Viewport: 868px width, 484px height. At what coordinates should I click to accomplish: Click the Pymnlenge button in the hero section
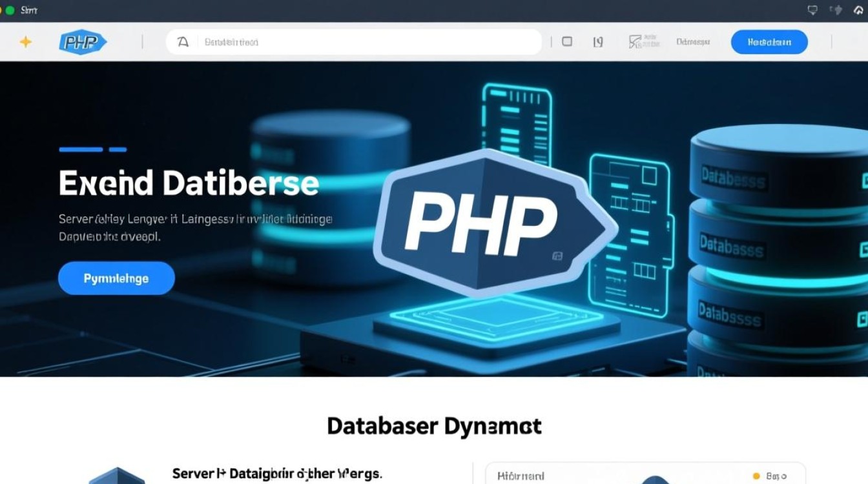(116, 277)
